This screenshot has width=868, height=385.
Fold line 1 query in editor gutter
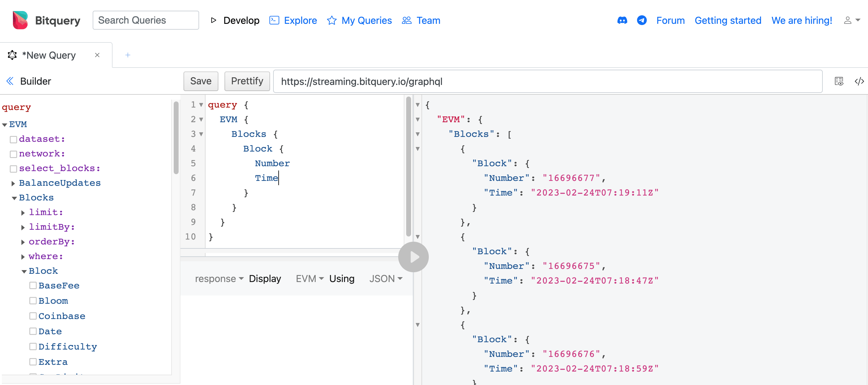(x=201, y=105)
